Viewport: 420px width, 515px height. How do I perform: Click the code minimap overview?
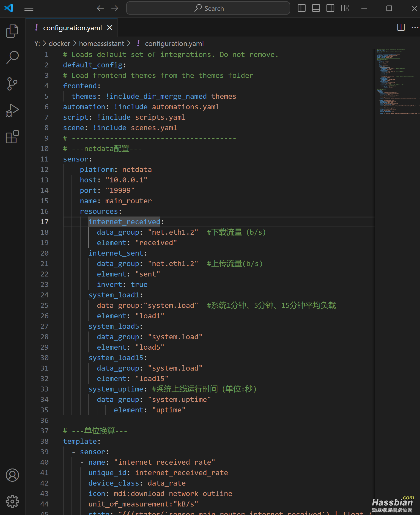[x=397, y=82]
